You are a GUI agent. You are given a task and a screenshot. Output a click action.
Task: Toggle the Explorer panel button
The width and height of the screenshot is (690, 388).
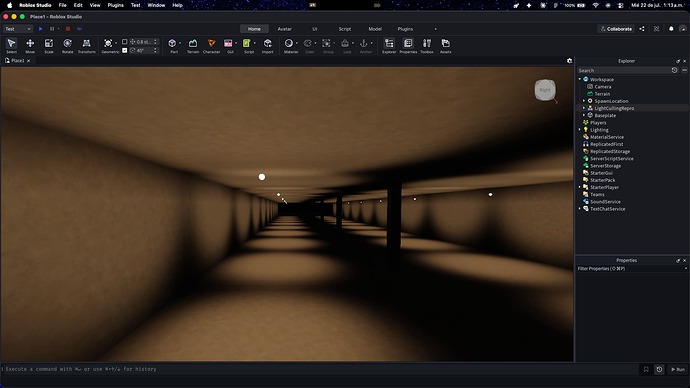(389, 45)
